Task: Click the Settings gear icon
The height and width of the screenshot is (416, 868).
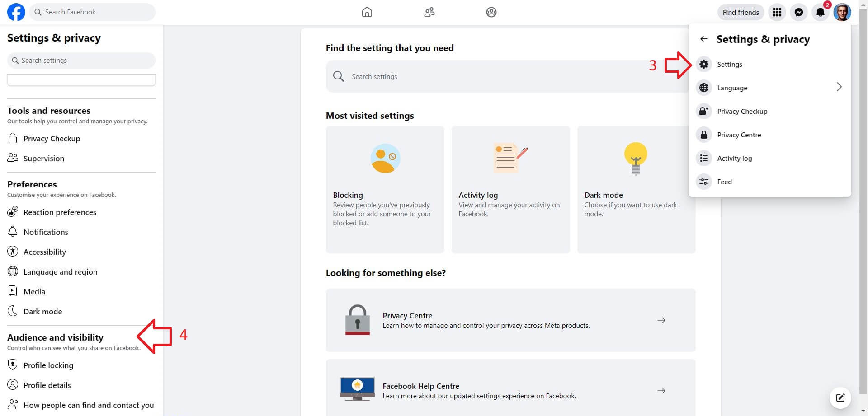Action: [704, 64]
